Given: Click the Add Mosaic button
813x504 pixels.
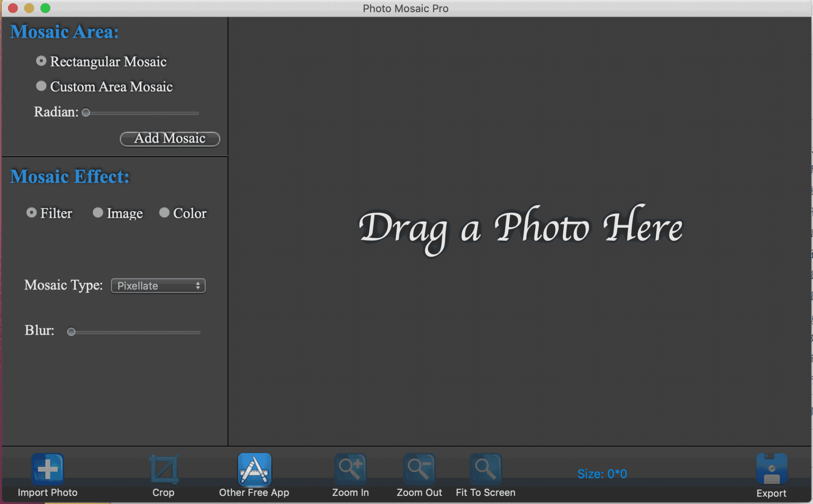Looking at the screenshot, I should coord(170,139).
